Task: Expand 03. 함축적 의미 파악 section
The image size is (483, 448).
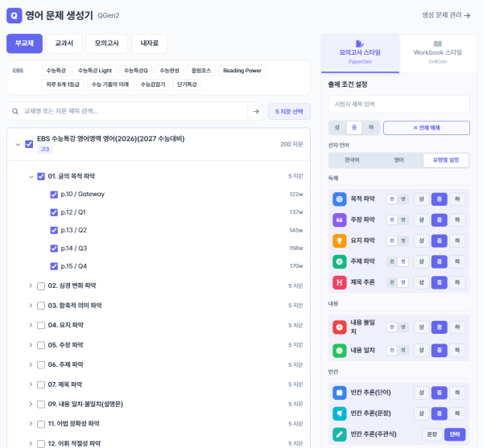Action: tap(31, 306)
